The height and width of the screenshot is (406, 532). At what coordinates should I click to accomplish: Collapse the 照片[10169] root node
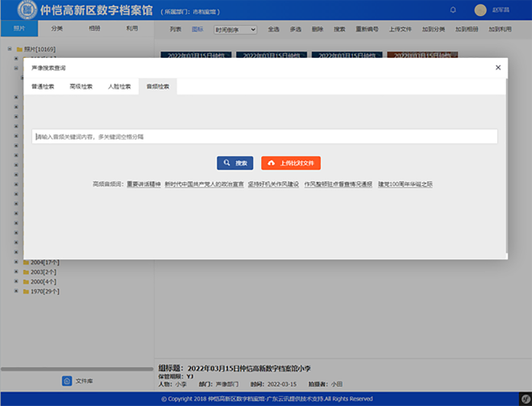(x=9, y=49)
